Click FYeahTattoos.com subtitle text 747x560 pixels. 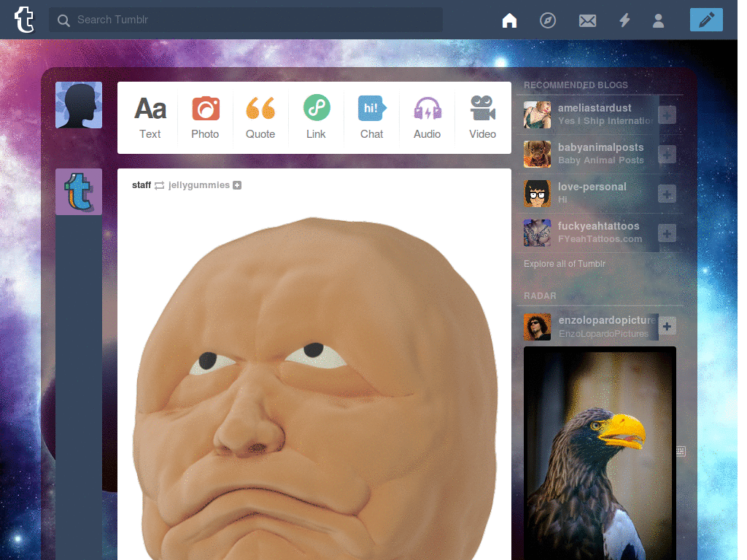[600, 239]
